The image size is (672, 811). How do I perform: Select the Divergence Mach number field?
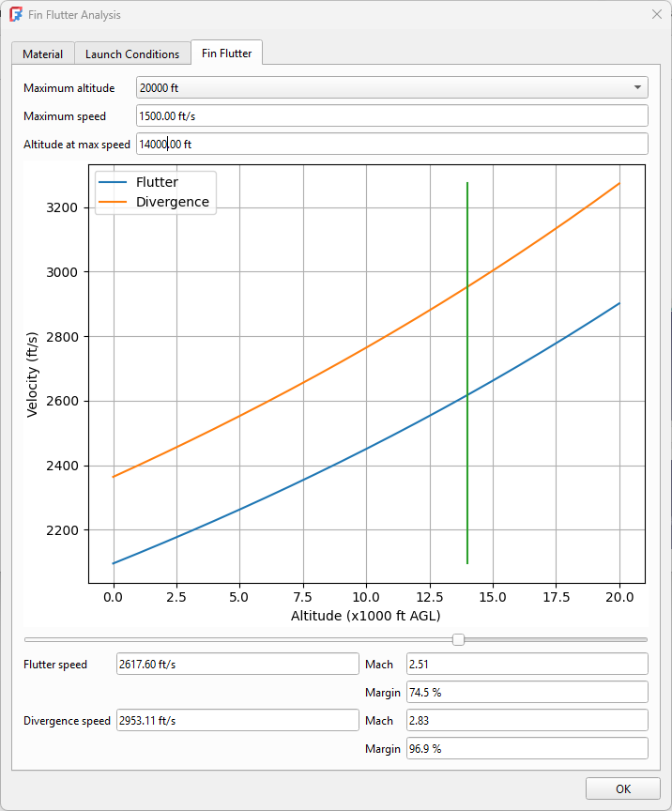point(527,721)
